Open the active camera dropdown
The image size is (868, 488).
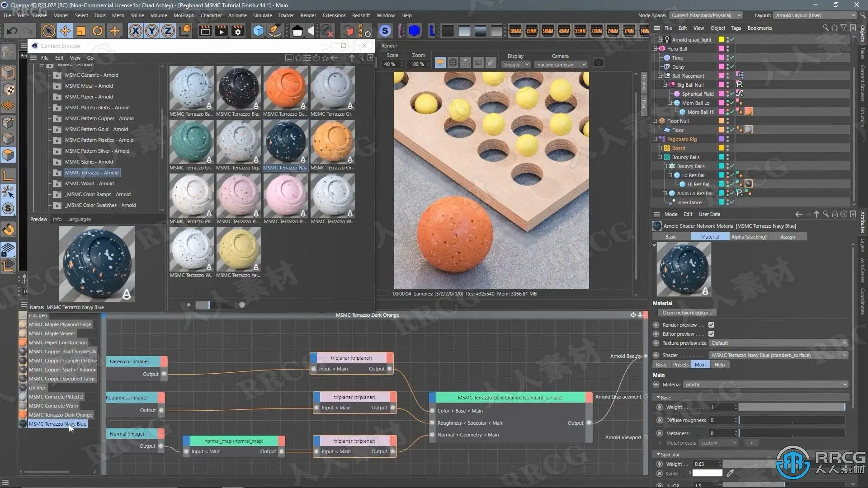click(561, 65)
